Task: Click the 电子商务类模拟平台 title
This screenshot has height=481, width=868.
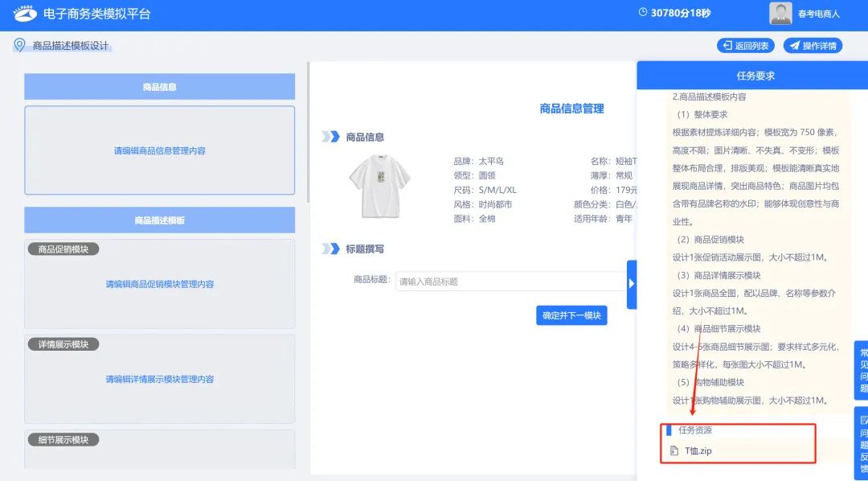Action: (x=97, y=14)
